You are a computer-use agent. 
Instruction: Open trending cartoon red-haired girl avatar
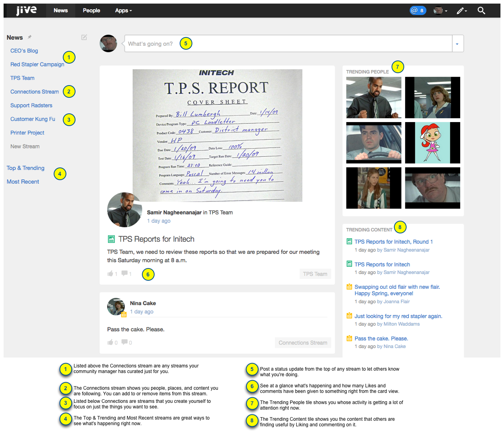[x=432, y=143]
